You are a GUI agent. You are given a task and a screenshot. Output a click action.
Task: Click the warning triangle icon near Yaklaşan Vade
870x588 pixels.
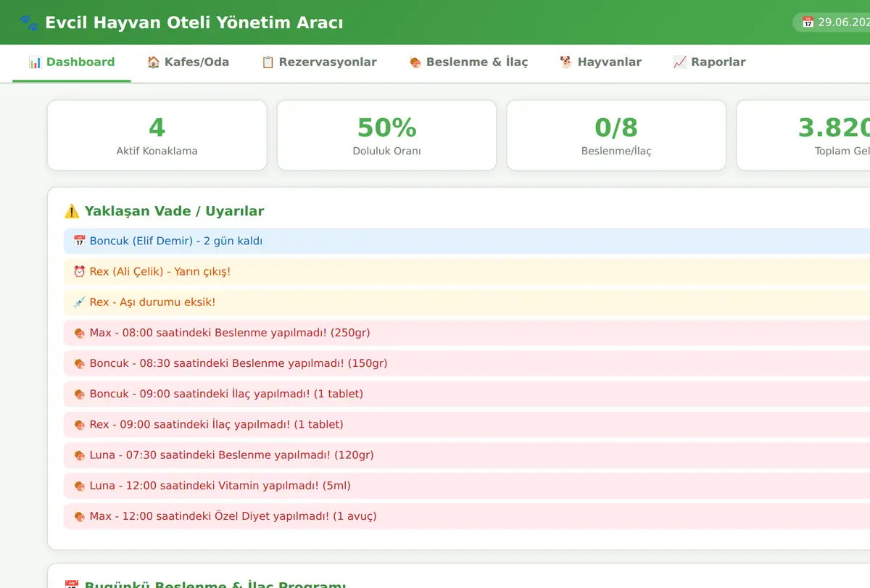pyautogui.click(x=72, y=211)
